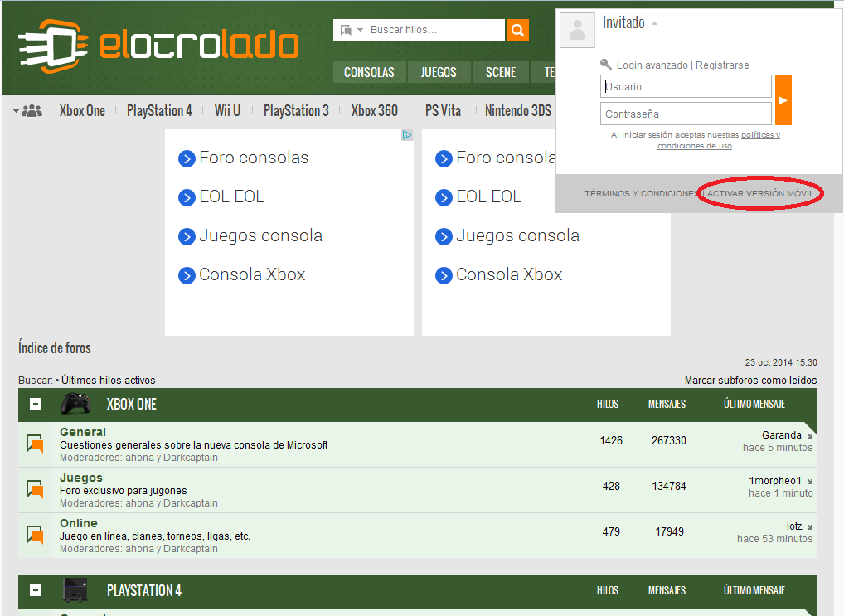This screenshot has width=844, height=616.
Task: Open the community people icon menu
Action: tap(28, 111)
